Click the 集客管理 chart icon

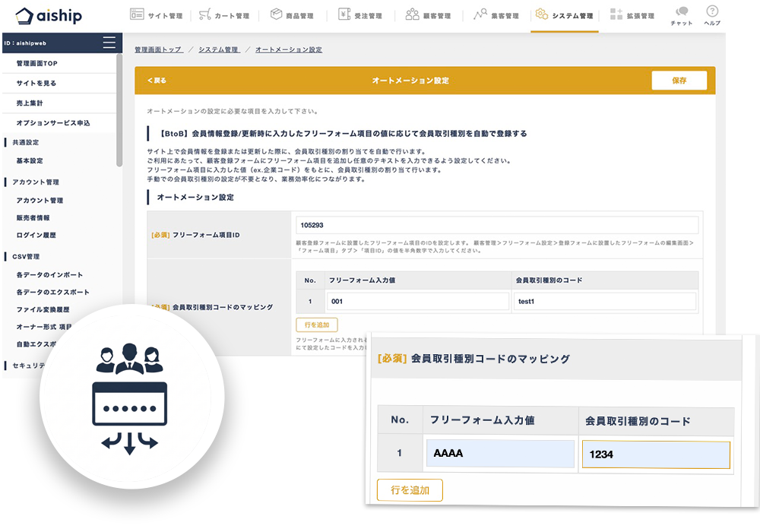[480, 14]
